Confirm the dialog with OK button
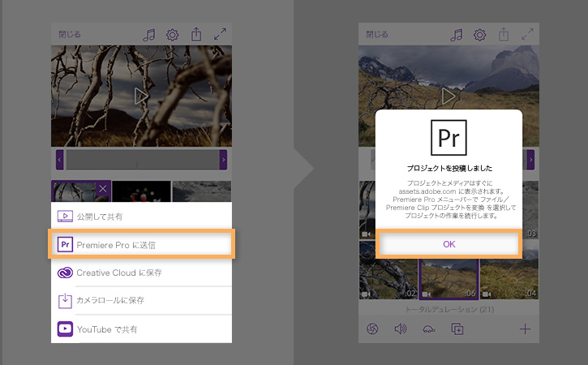The height and width of the screenshot is (365, 588). 449,244
